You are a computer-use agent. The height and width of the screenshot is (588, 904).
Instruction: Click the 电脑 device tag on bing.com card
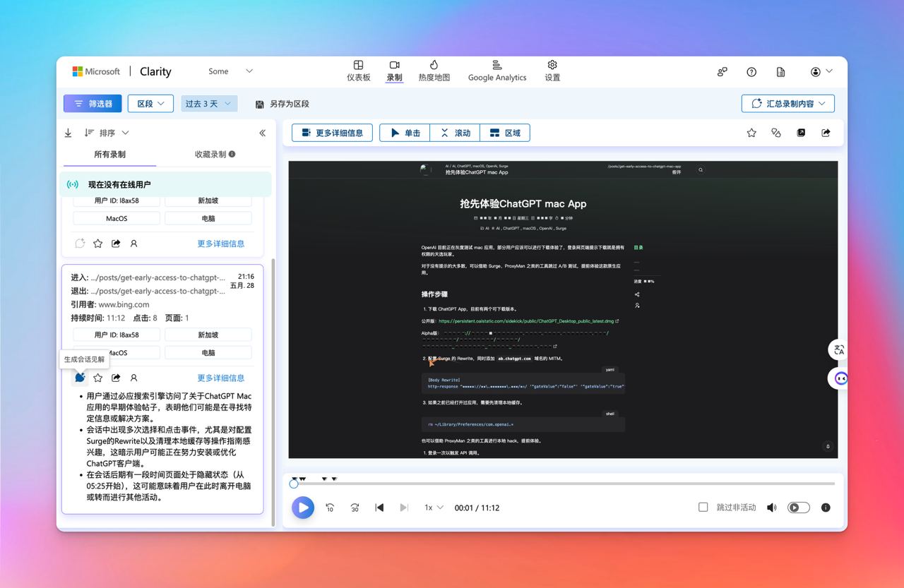click(x=208, y=352)
